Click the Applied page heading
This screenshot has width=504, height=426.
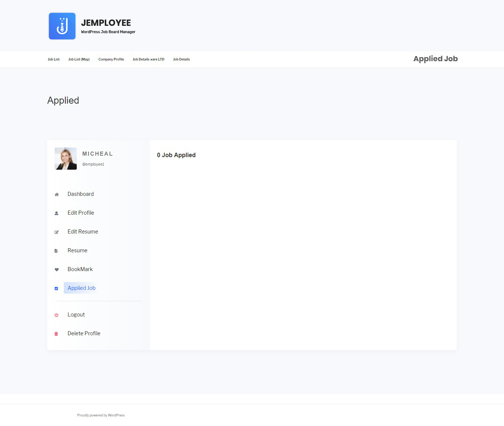tap(63, 101)
